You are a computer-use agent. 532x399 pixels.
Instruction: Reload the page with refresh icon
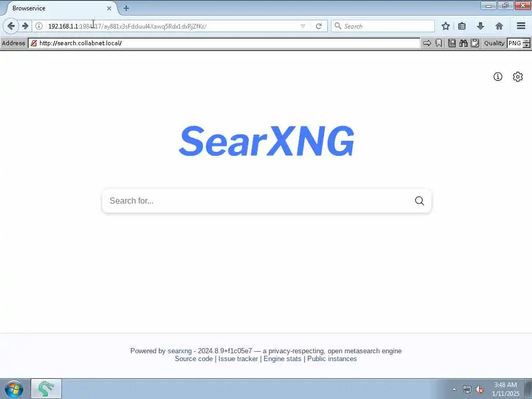click(318, 26)
